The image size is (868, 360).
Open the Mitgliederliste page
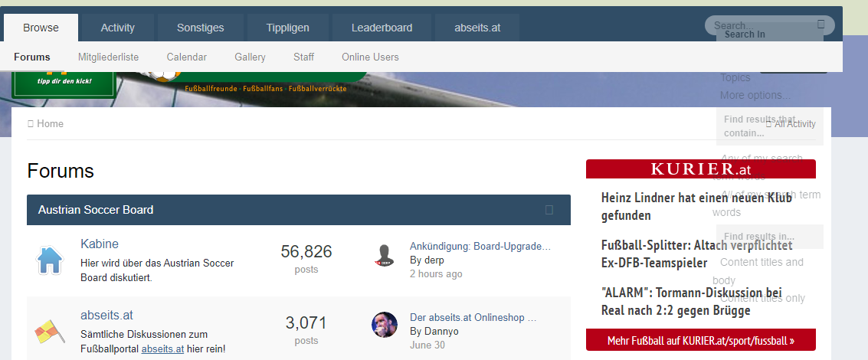[109, 57]
